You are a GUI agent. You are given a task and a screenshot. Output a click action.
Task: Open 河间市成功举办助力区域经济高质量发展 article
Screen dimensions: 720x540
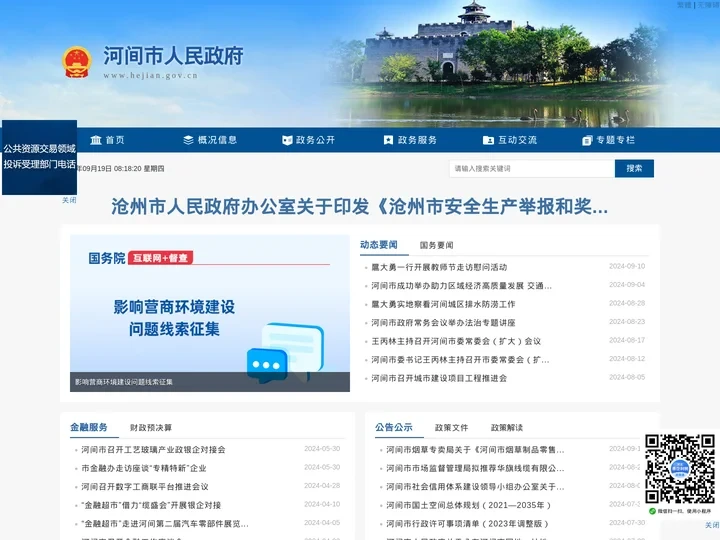461,286
